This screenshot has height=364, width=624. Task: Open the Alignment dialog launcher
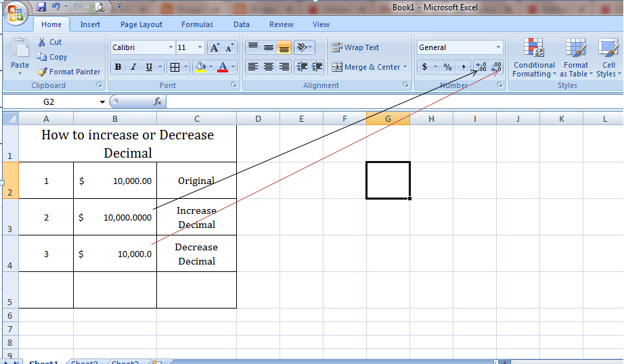click(406, 85)
